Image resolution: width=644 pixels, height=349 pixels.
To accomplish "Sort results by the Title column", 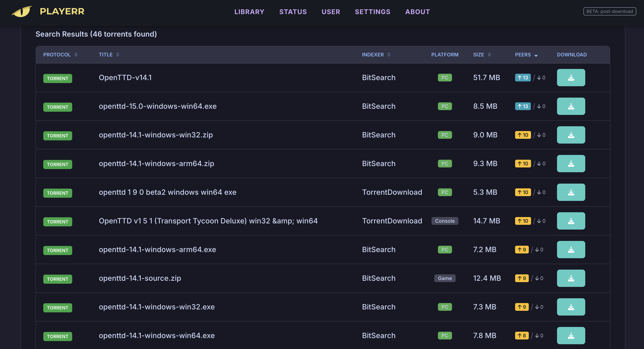I will pyautogui.click(x=109, y=54).
